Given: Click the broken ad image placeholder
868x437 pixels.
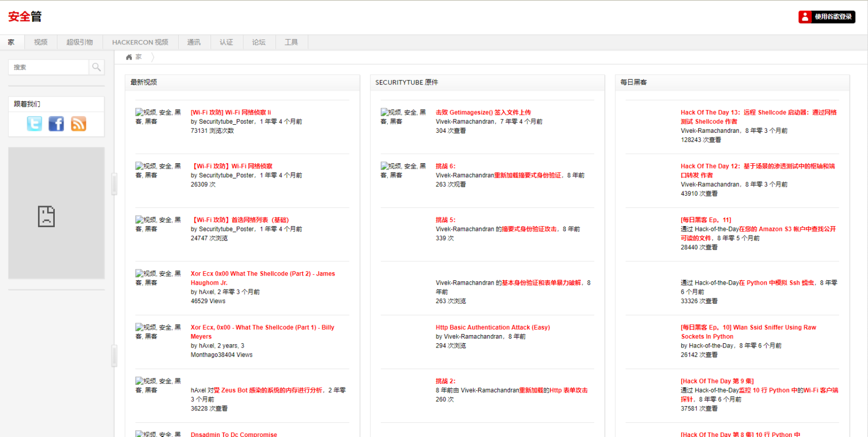Looking at the screenshot, I should (x=56, y=213).
